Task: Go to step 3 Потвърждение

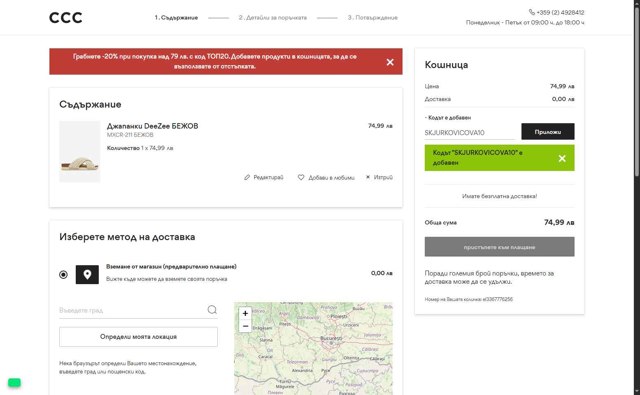Action: 373,18
